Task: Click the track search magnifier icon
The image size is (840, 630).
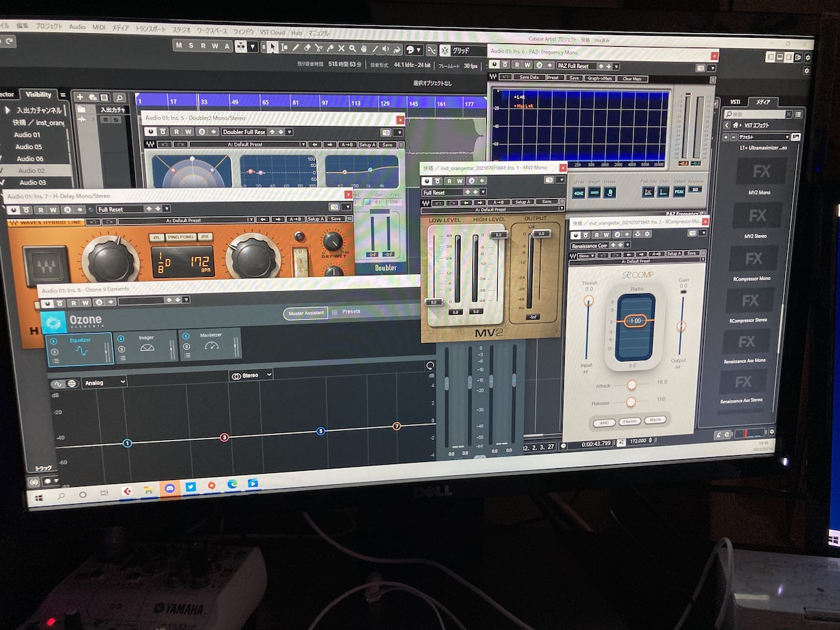Action: pyautogui.click(x=119, y=98)
